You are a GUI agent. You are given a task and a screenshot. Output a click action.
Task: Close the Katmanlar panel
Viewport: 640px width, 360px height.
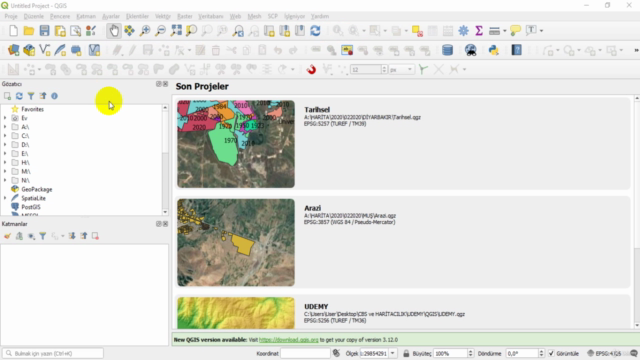(x=165, y=224)
